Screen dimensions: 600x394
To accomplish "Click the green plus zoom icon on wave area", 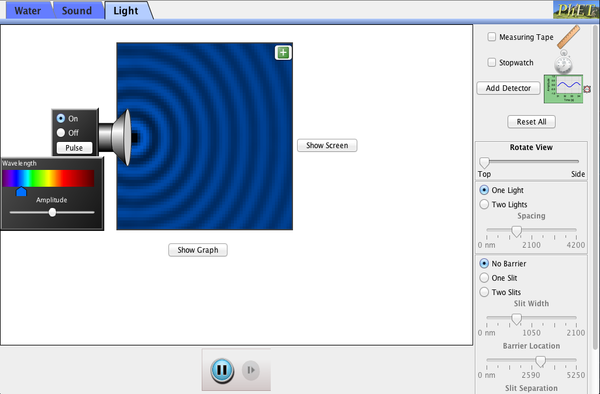I will 283,53.
